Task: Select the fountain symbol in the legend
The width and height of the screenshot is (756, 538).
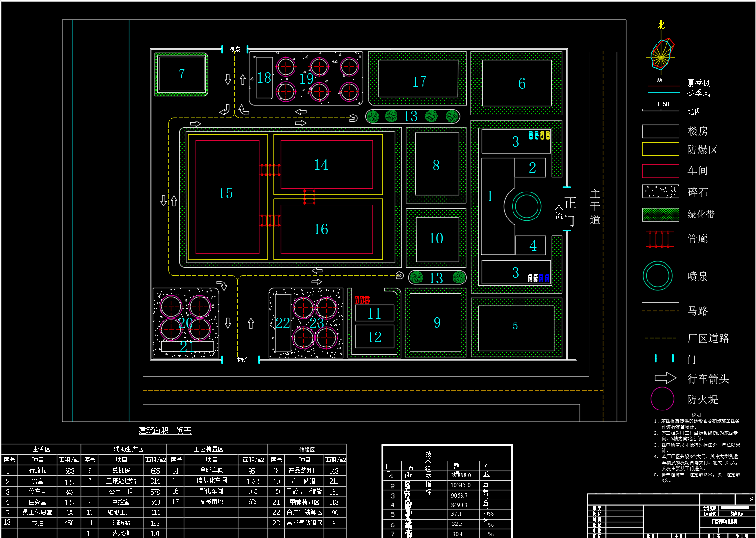Action: (658, 276)
